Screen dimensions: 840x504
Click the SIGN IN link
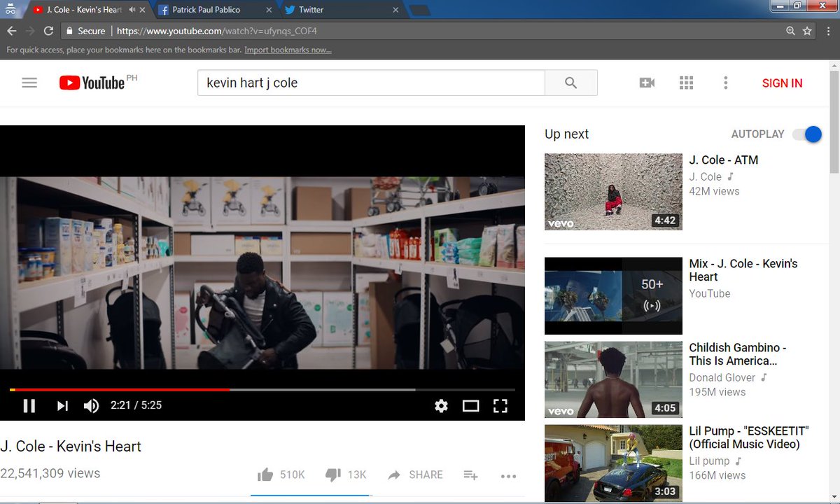click(x=782, y=83)
